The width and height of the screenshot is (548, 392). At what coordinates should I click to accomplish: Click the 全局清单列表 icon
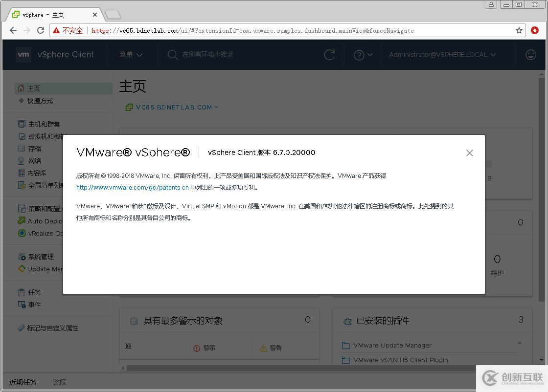coord(22,185)
